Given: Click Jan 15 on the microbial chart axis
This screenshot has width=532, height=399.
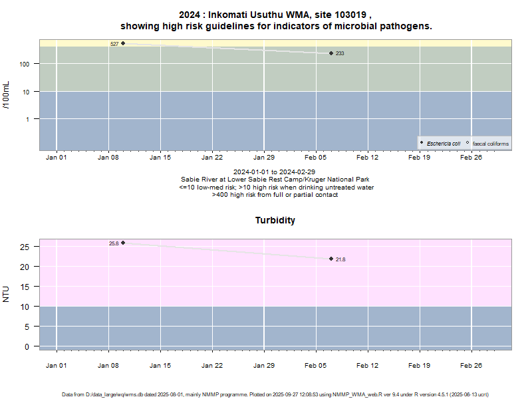Looking at the screenshot, I should click(x=160, y=158).
